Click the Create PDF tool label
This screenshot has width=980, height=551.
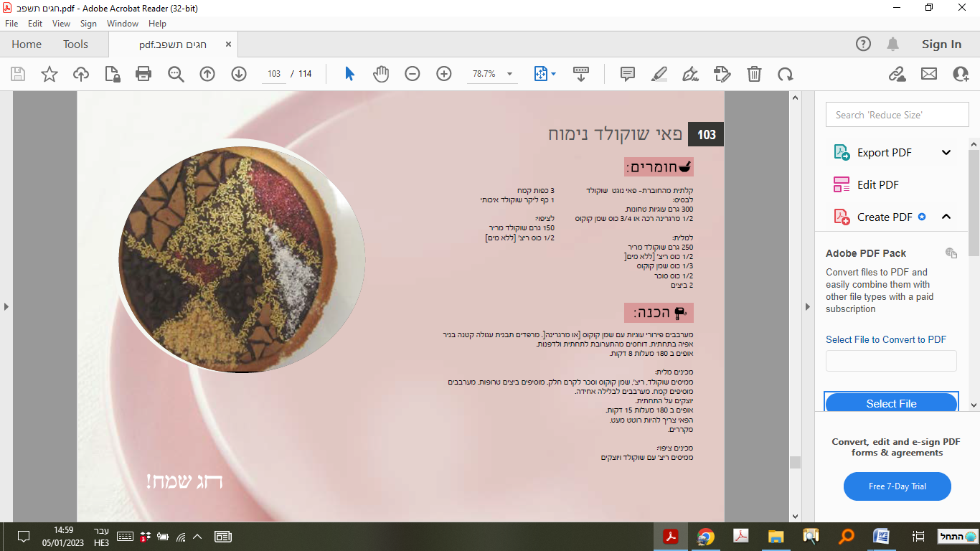[x=885, y=217]
